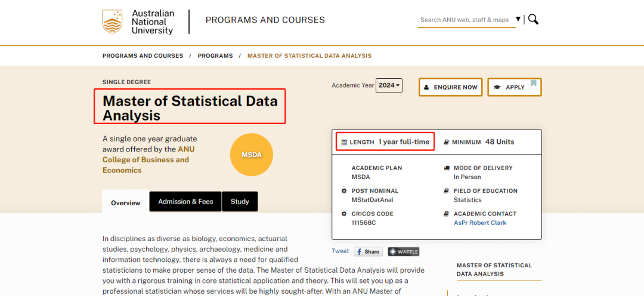This screenshot has width=644, height=296.
Task: Click the 111568C CRICOS code value
Action: pos(364,223)
